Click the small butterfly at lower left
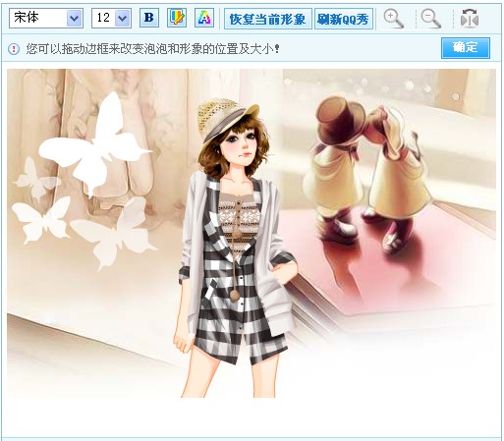The width and height of the screenshot is (504, 441). [42, 219]
